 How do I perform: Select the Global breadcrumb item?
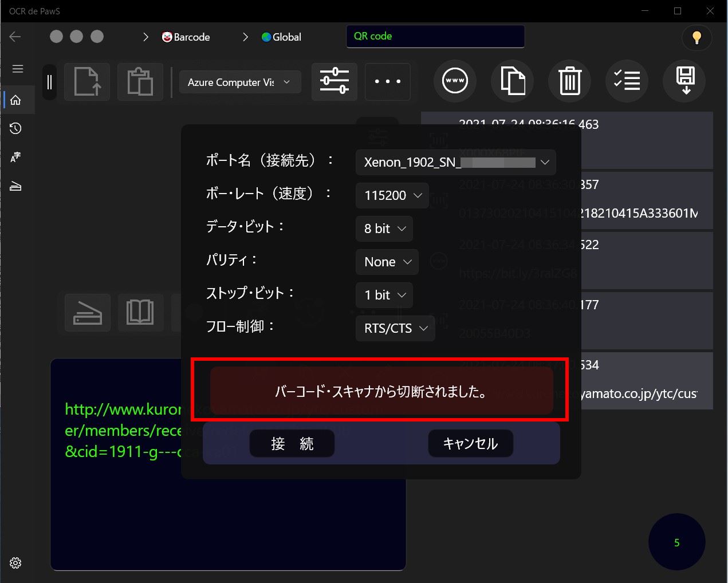click(x=281, y=37)
